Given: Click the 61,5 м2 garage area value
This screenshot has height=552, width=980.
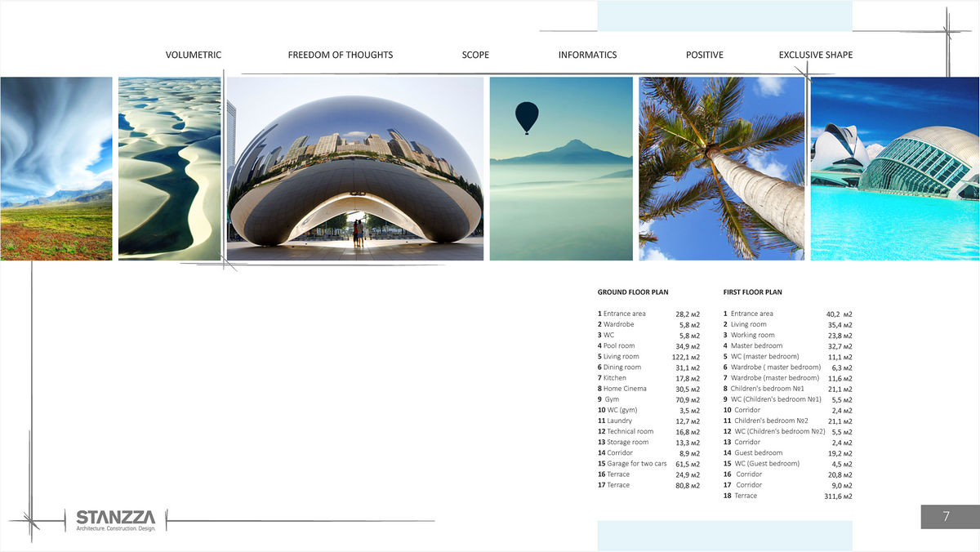Looking at the screenshot, I should [688, 464].
